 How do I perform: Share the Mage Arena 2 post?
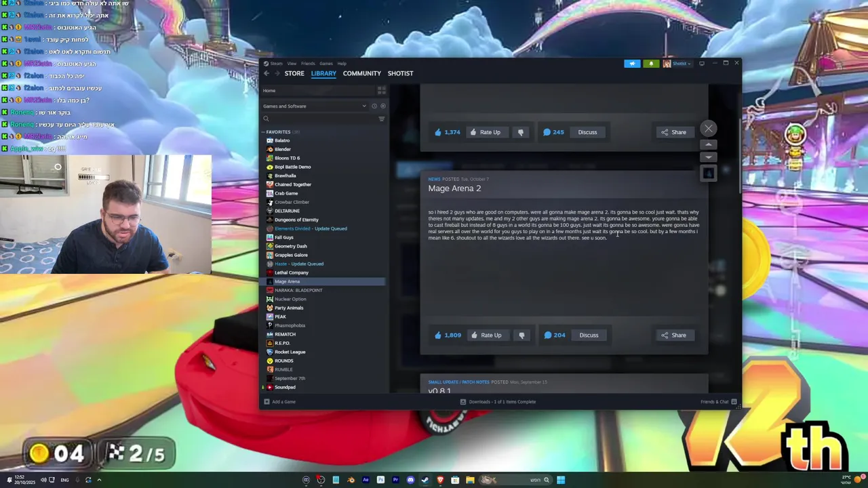click(x=674, y=335)
